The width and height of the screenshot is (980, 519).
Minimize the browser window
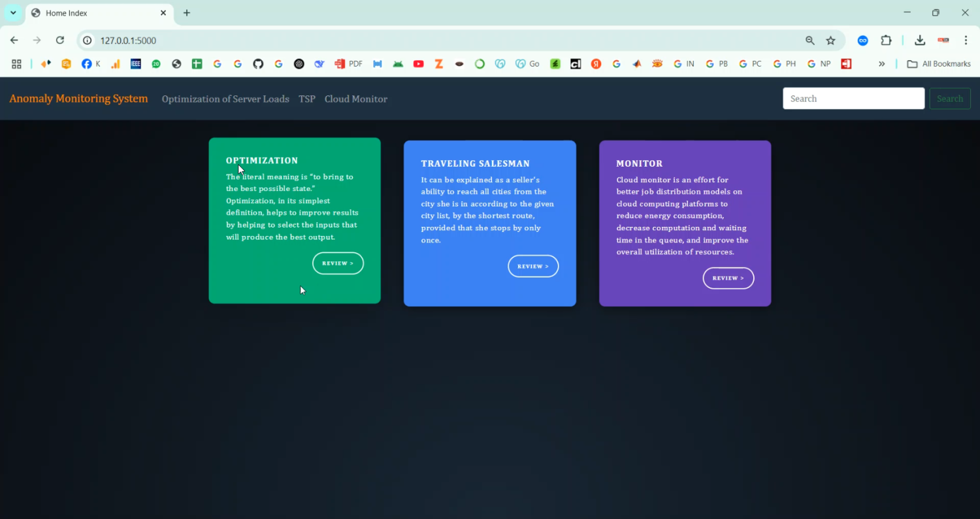pos(907,13)
